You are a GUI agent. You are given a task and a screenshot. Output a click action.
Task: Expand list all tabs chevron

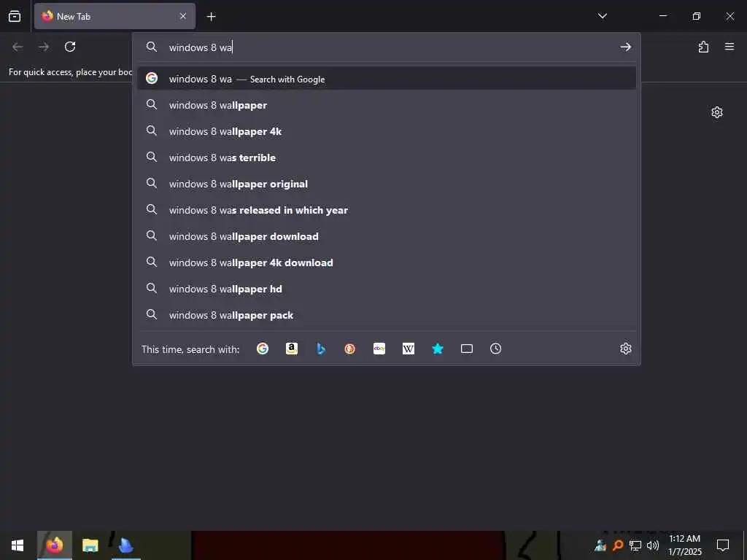pos(602,16)
